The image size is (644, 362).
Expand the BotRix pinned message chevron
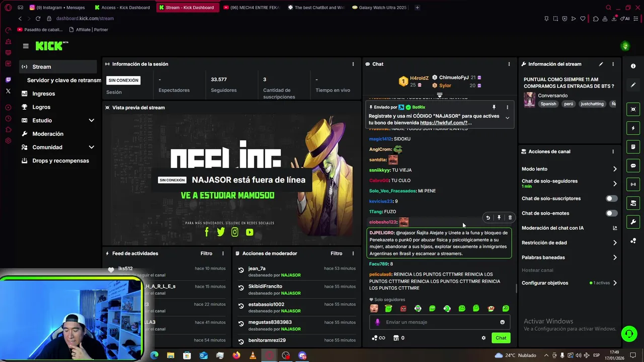coord(507,118)
